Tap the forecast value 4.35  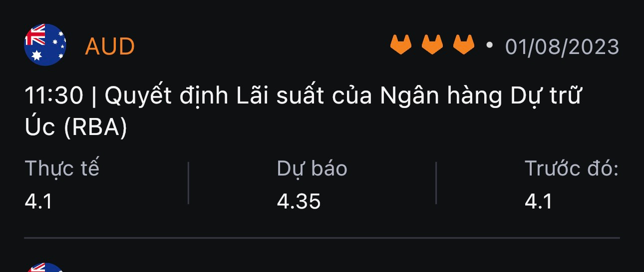coord(299,201)
